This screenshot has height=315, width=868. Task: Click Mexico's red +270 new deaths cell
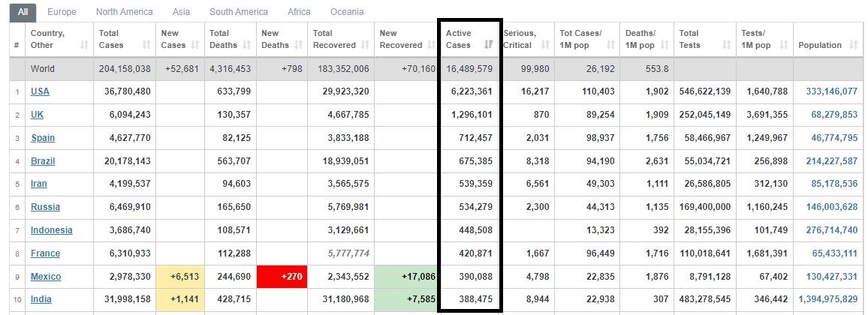point(282,276)
